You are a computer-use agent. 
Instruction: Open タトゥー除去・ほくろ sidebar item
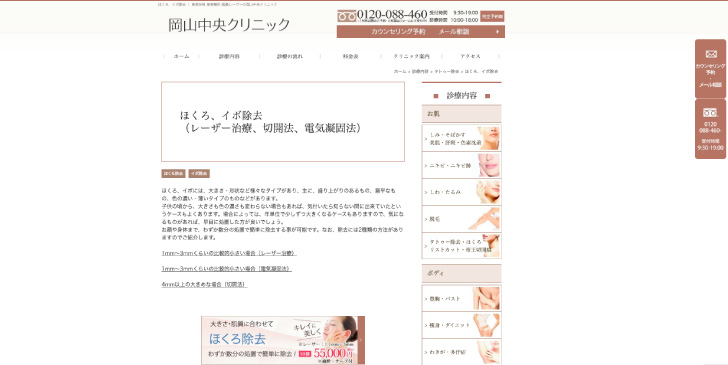point(462,246)
